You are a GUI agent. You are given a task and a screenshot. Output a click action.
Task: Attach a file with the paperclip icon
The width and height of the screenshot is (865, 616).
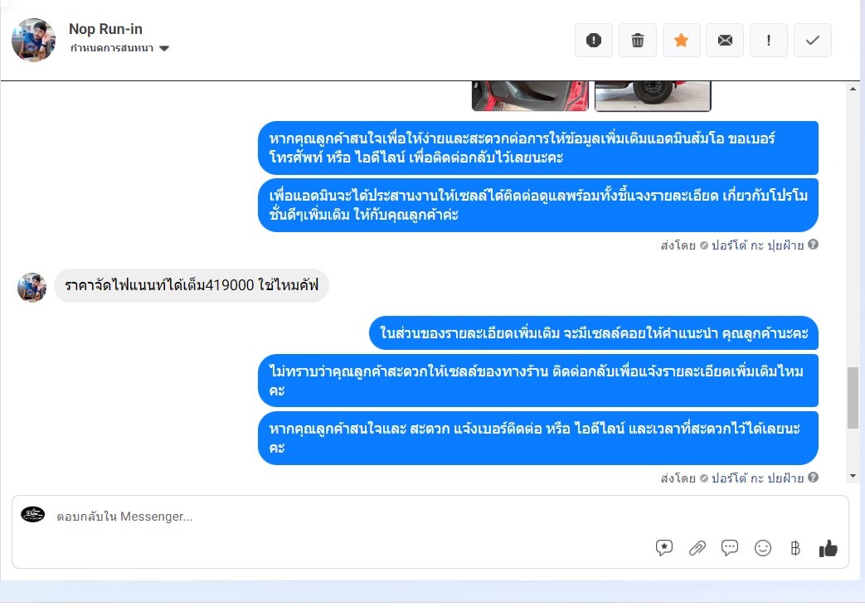pyautogui.click(x=697, y=548)
